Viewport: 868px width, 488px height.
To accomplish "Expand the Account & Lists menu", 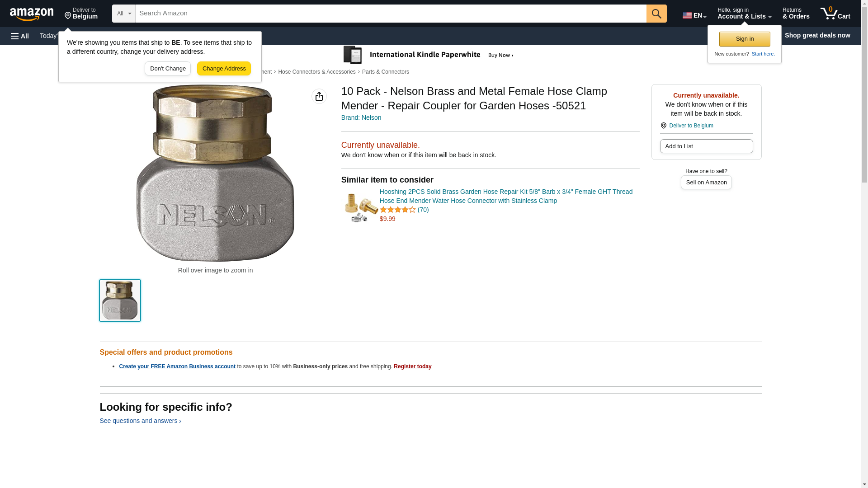I will pos(744,14).
